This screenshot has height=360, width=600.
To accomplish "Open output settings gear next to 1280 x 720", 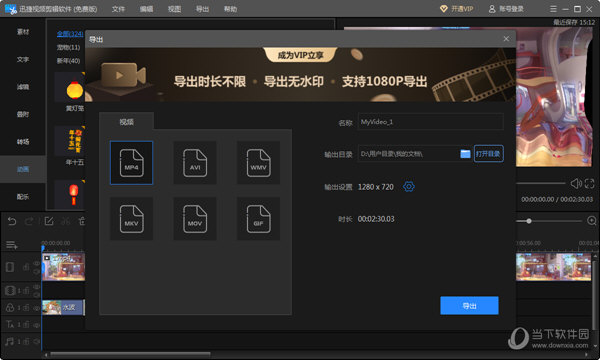I will 409,187.
